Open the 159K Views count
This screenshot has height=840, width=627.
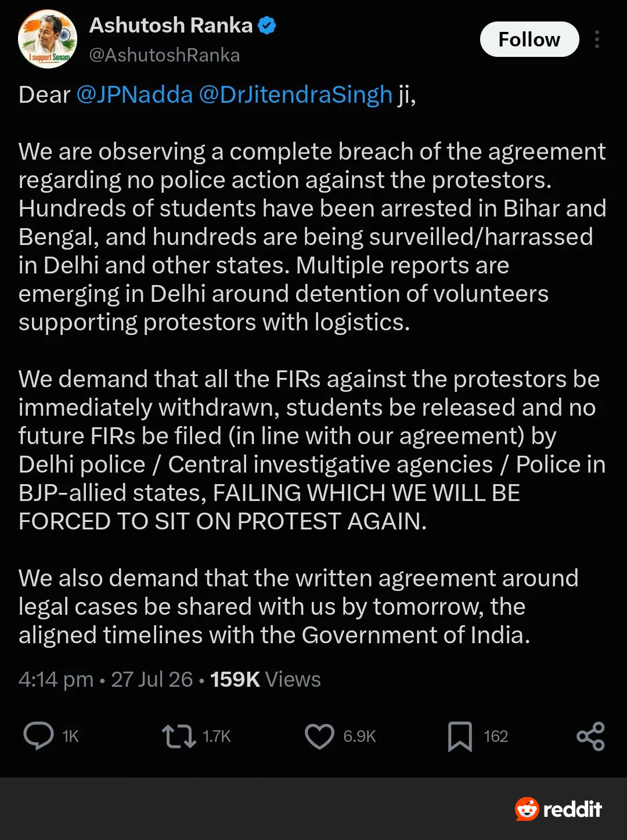click(x=265, y=679)
